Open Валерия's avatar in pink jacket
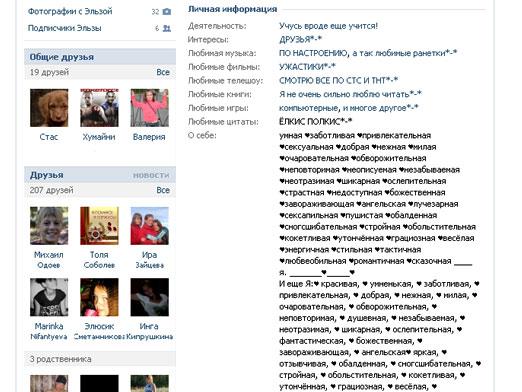Viewport: 522px width, 392px height. pos(150,108)
